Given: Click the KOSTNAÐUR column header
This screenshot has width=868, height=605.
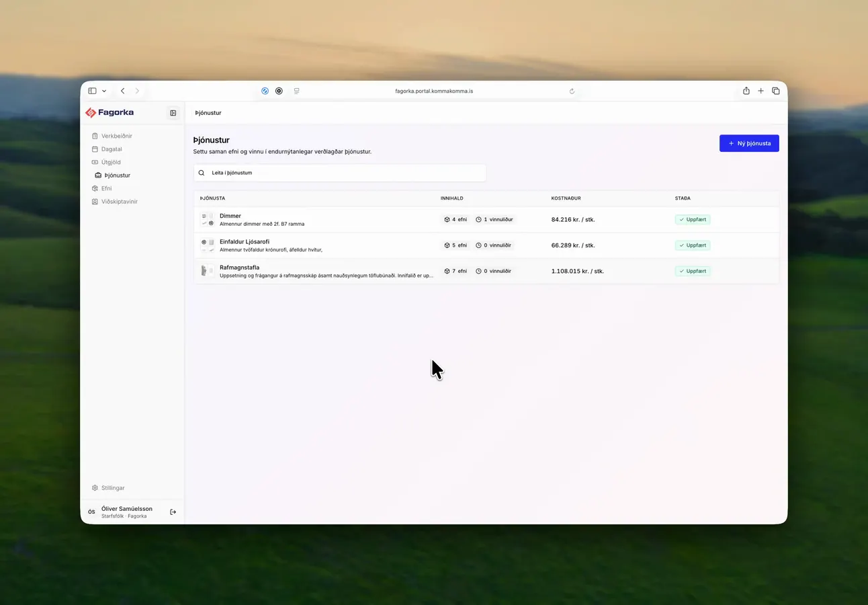Looking at the screenshot, I should point(566,198).
